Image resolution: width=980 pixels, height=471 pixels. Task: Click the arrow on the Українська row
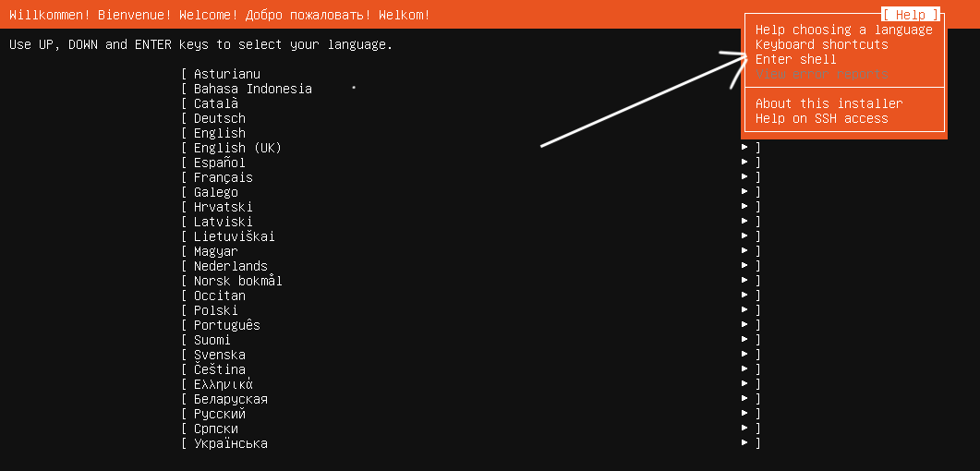coord(744,443)
